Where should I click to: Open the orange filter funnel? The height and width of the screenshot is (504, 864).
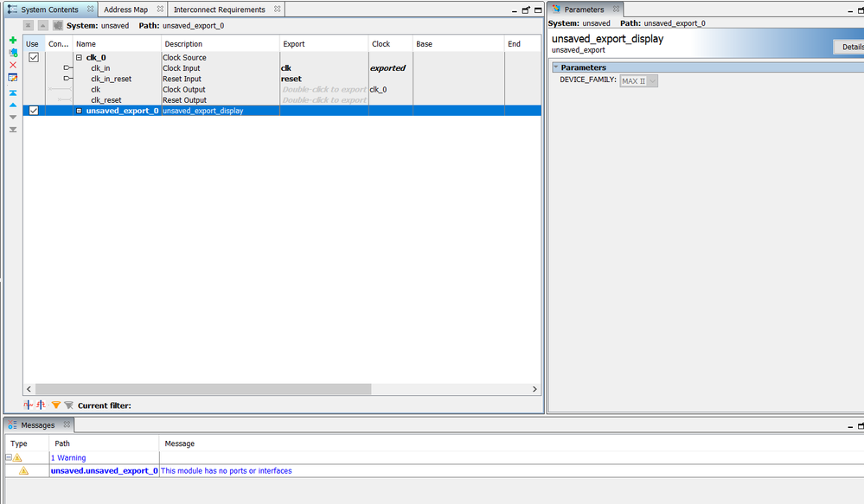click(x=55, y=405)
